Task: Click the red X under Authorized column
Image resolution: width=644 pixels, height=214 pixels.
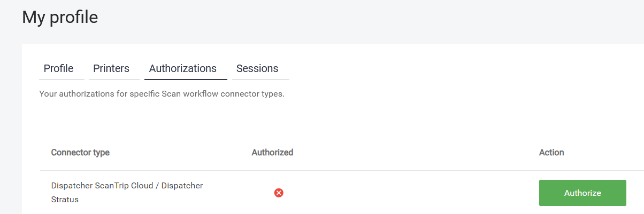Action: tap(279, 193)
